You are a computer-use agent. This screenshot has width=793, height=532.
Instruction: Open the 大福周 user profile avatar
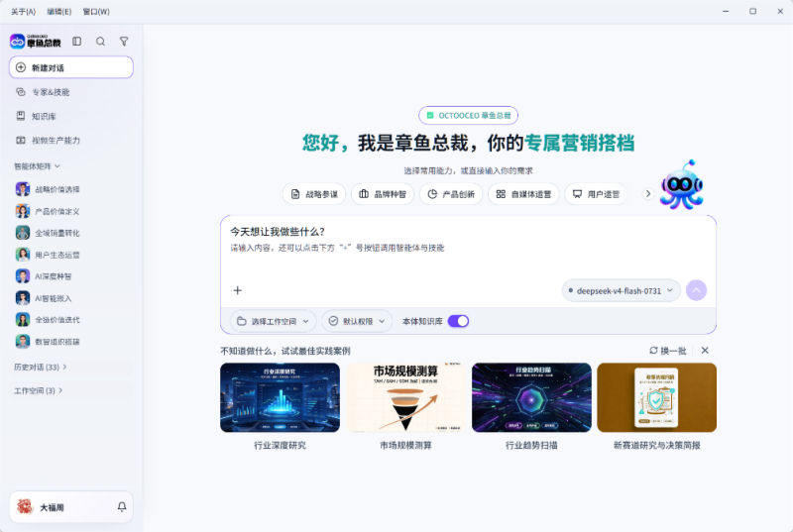click(25, 507)
